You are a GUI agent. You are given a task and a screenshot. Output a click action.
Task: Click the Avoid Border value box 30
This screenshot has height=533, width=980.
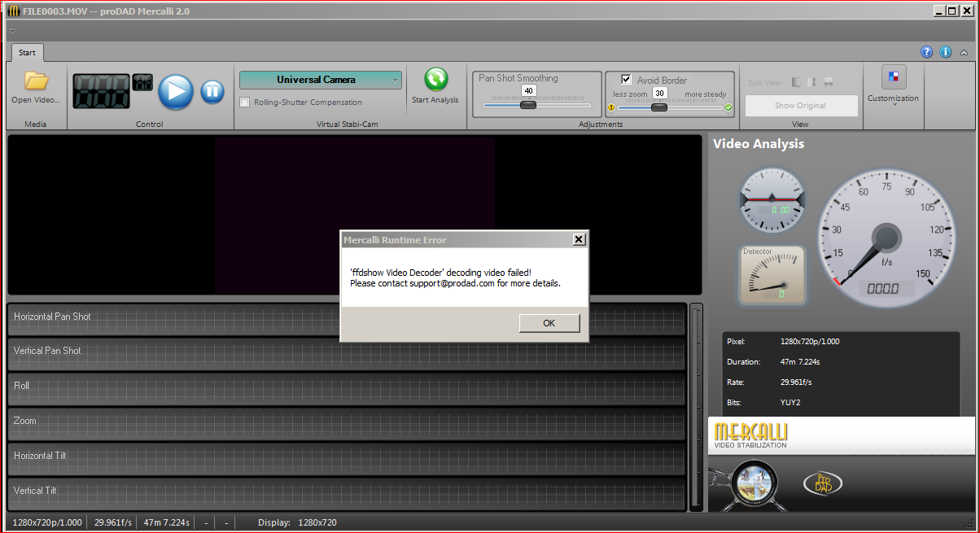[659, 94]
